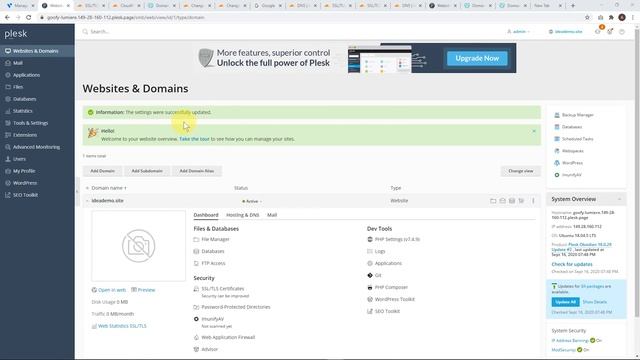This screenshot has width=640, height=360.
Task: Open Git in Dev Tools
Action: pyautogui.click(x=378, y=276)
